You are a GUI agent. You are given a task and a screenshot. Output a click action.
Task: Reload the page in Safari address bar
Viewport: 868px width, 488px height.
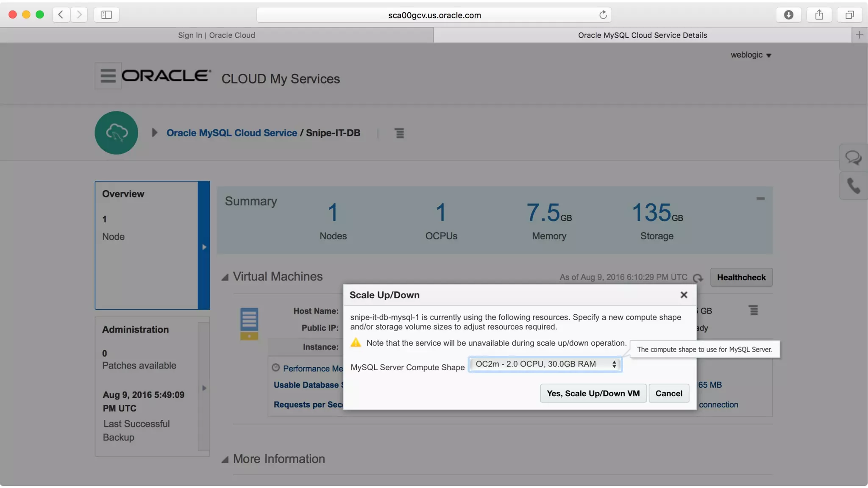[x=603, y=15]
